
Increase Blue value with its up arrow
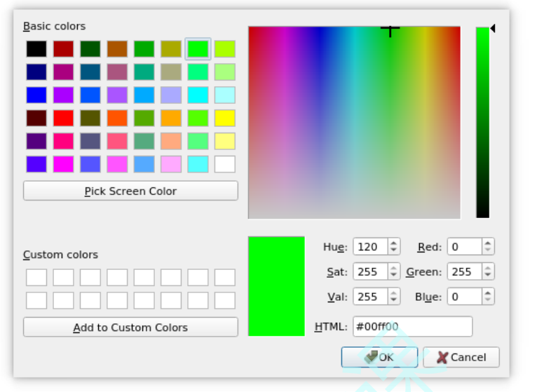(x=488, y=292)
